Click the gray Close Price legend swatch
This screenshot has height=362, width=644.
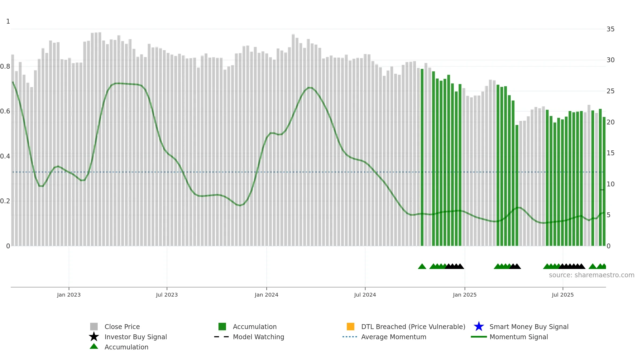point(94,326)
